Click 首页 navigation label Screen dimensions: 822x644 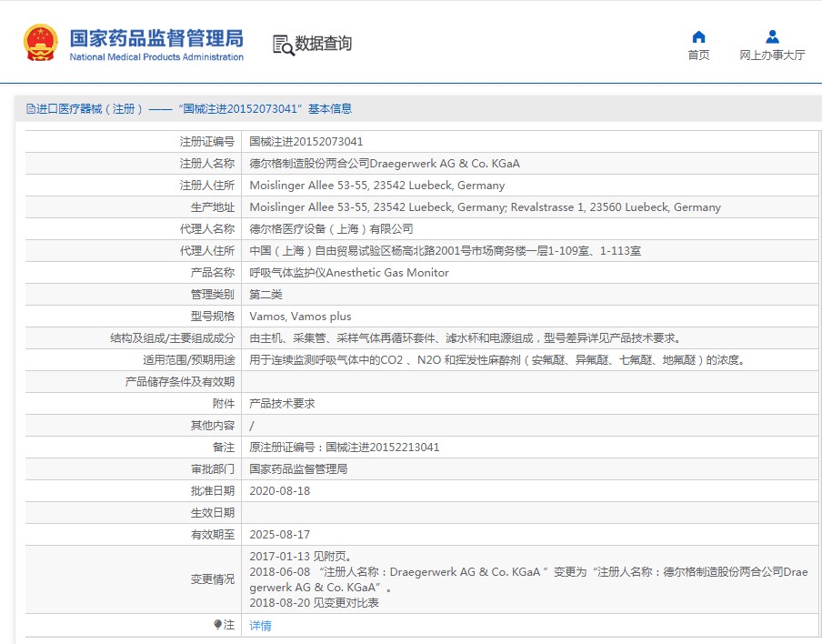[x=699, y=55]
